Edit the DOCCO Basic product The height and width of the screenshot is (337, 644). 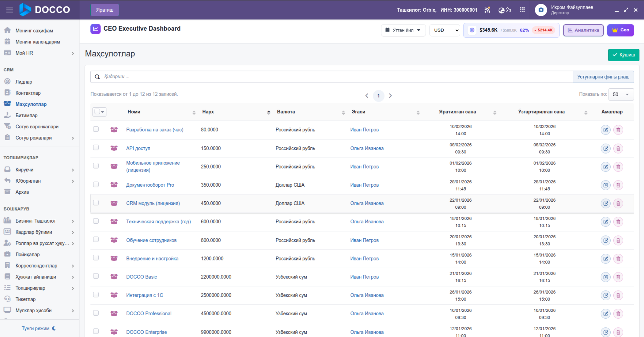(x=605, y=277)
